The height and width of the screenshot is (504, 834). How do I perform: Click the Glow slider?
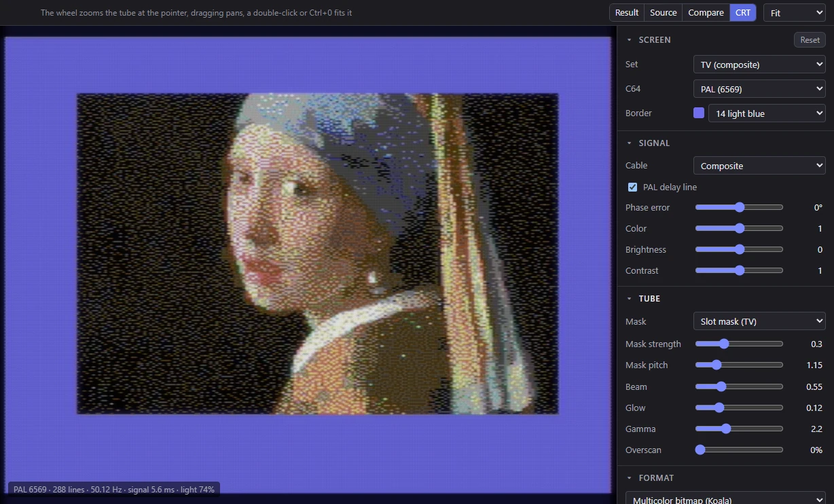tap(739, 408)
